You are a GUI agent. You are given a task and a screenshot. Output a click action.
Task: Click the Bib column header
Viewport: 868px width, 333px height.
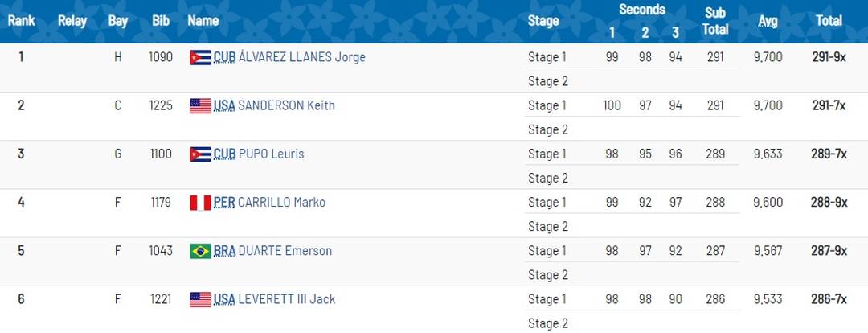pos(161,21)
